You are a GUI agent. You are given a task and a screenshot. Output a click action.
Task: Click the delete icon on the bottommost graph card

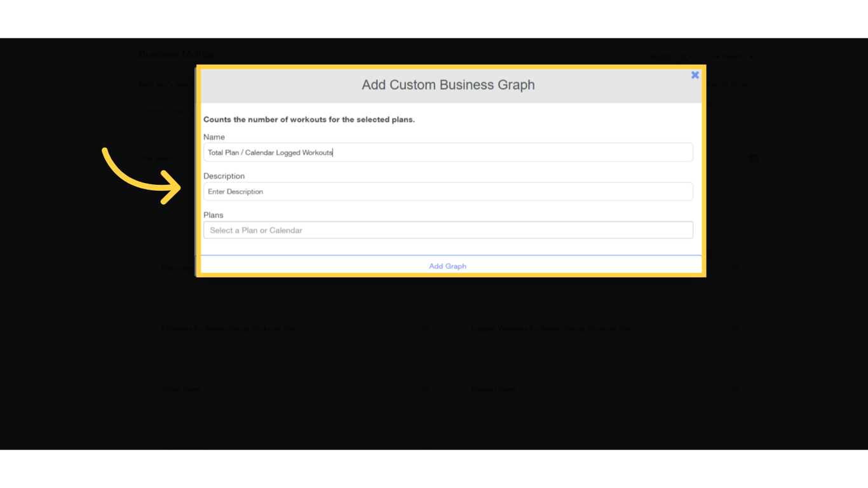pos(426,450)
